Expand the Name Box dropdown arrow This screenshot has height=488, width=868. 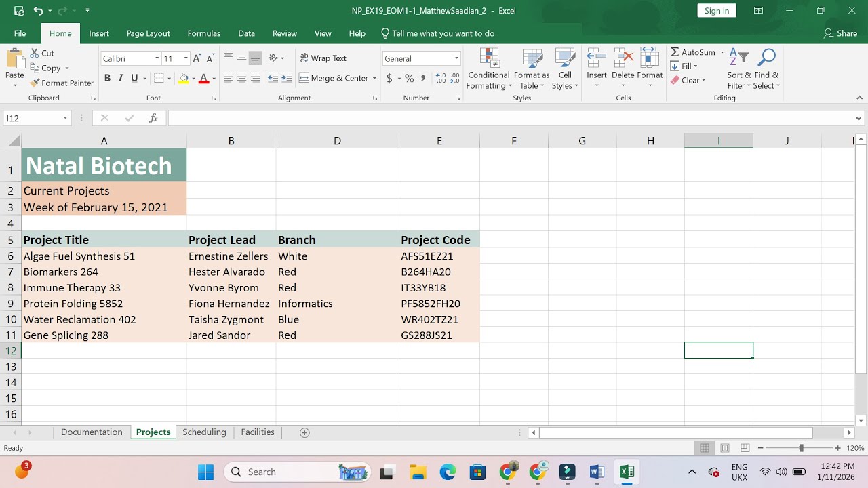point(65,118)
